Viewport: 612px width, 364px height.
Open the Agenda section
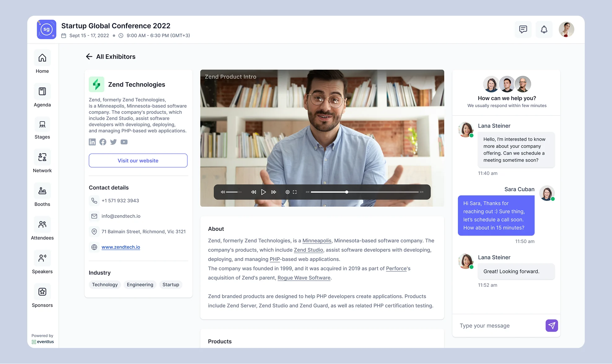(42, 96)
